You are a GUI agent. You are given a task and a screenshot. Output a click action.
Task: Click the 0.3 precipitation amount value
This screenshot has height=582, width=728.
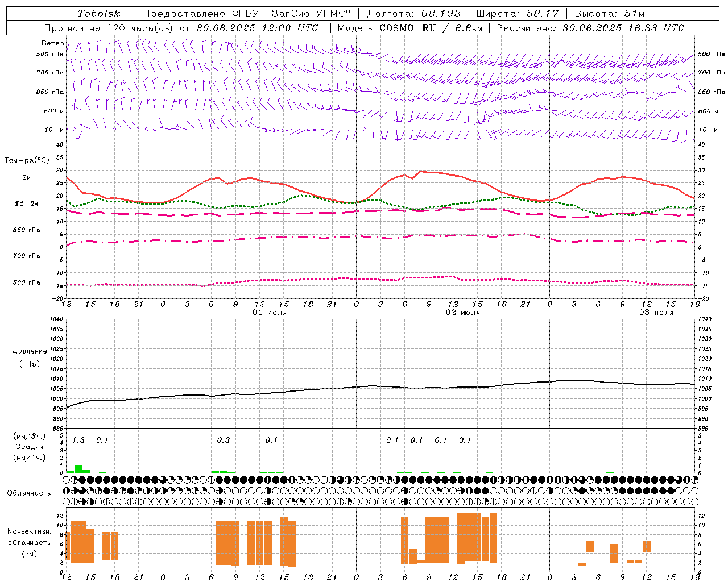click(224, 440)
